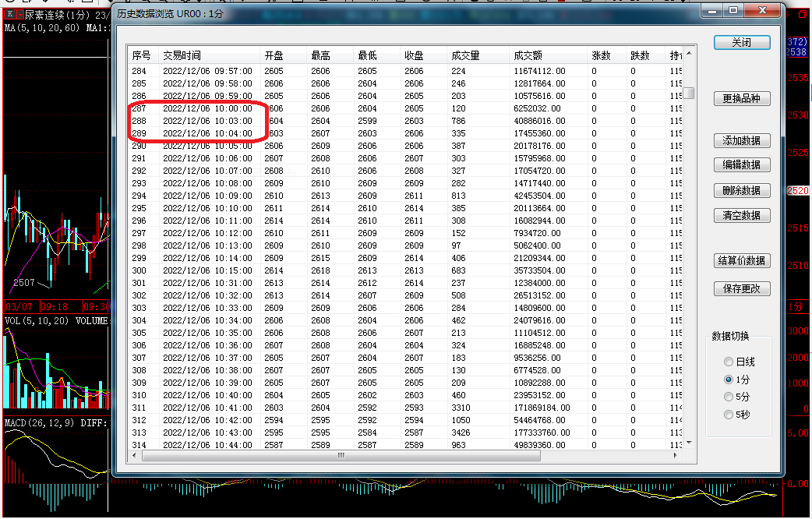Image resolution: width=812 pixels, height=519 pixels.
Task: Click the 更换品种 button
Action: (741, 99)
